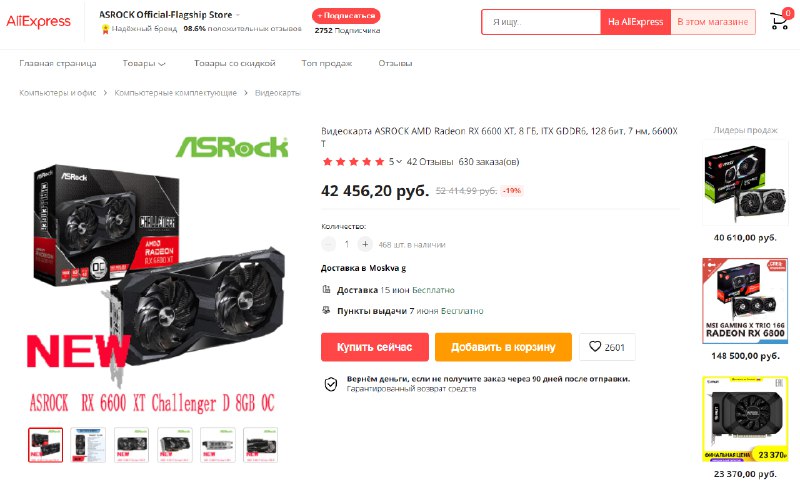
Task: Click the Я ищу search input field
Action: (x=541, y=22)
